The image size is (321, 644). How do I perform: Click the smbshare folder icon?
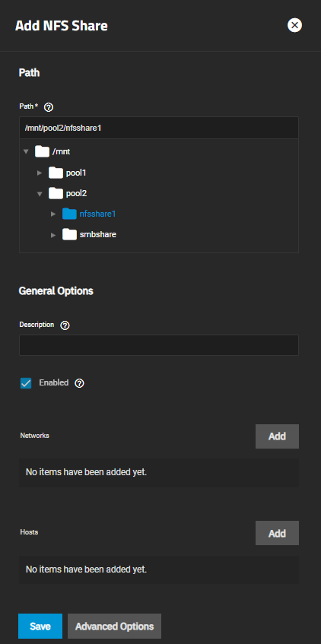[x=69, y=234]
